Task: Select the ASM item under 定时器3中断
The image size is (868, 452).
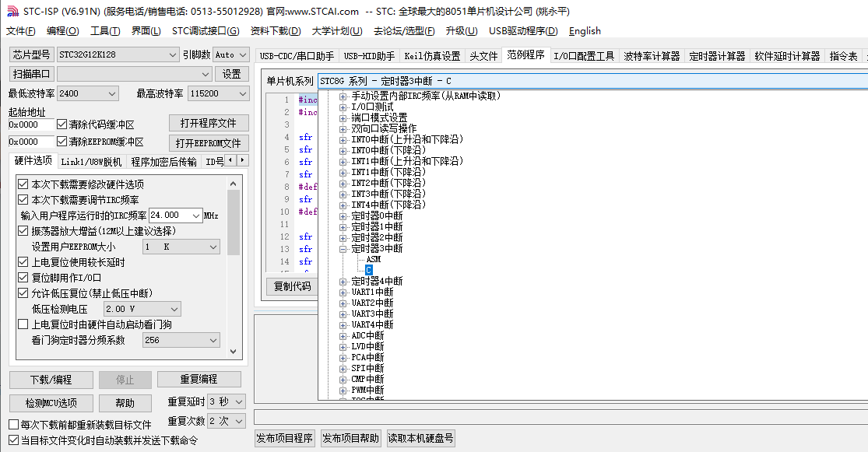Action: [x=373, y=259]
